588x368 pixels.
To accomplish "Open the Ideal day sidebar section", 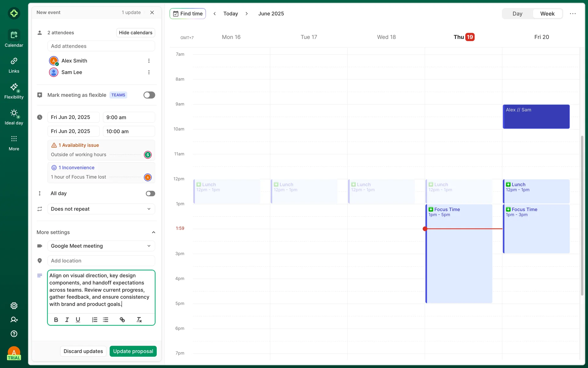I will [14, 117].
